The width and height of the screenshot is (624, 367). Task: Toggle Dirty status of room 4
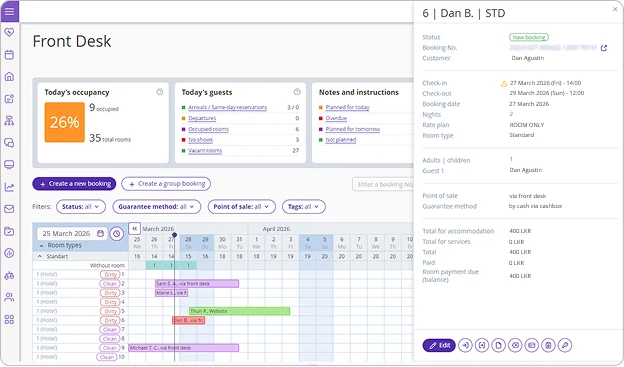110,302
